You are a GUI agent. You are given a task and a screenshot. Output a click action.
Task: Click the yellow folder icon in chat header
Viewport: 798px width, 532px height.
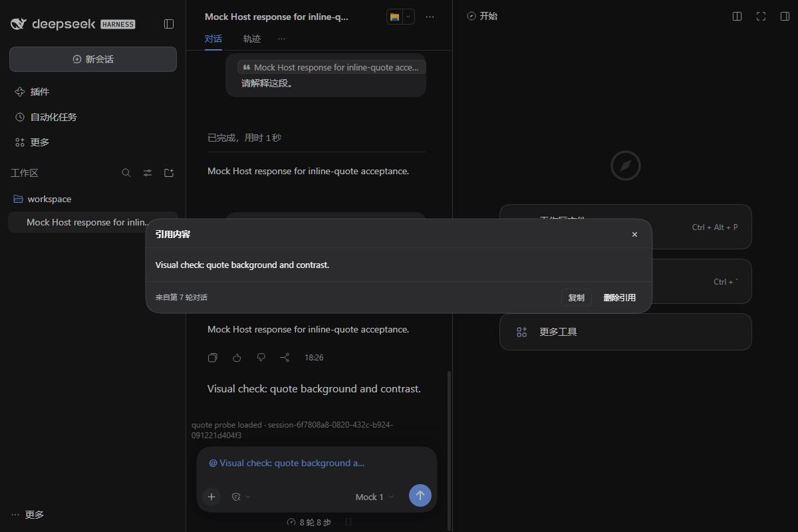click(394, 17)
